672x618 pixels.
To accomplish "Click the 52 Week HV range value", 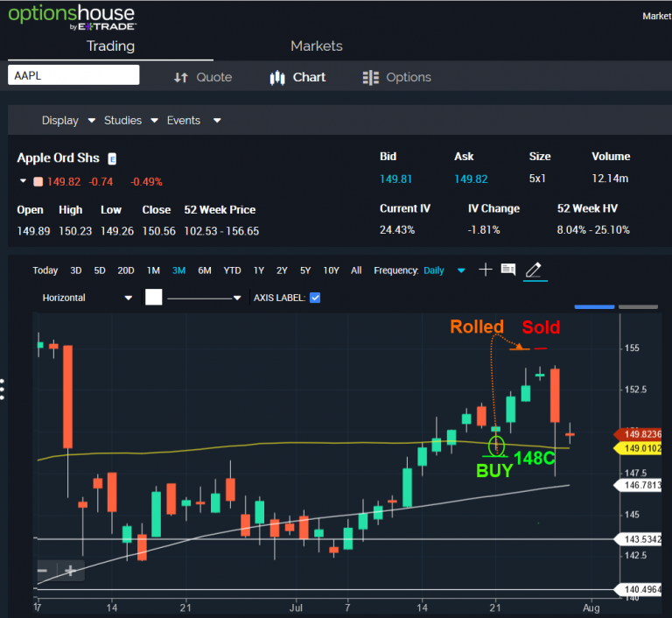I will pyautogui.click(x=593, y=230).
